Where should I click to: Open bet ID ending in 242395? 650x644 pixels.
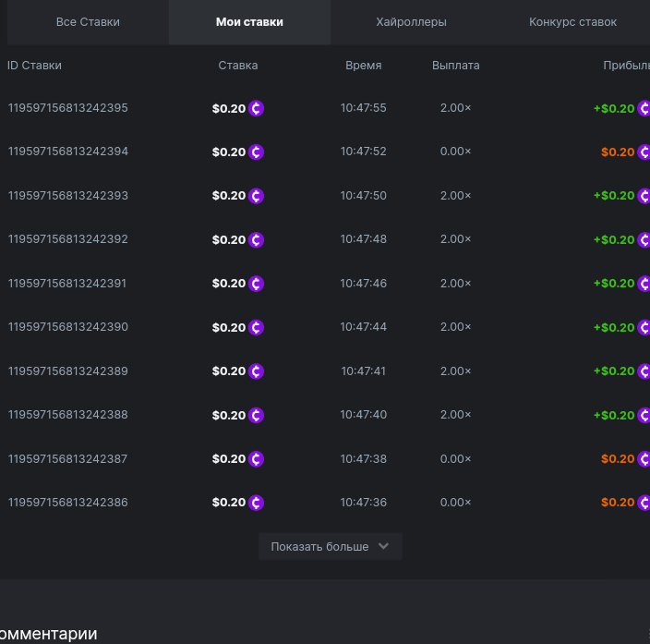68,108
